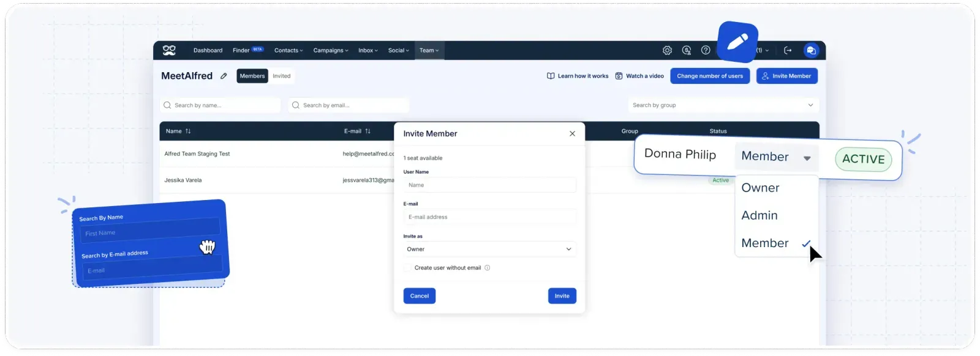Click the 1 seat available text

(423, 158)
